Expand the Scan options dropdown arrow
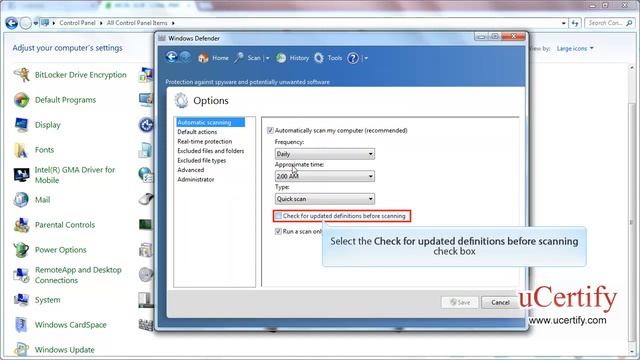 point(267,58)
